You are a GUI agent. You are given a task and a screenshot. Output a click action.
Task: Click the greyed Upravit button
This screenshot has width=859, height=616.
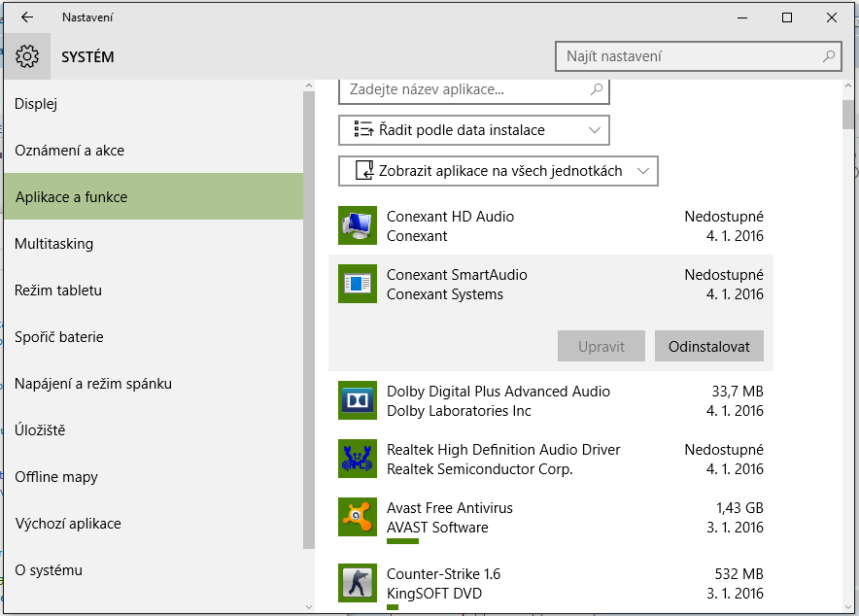click(601, 346)
